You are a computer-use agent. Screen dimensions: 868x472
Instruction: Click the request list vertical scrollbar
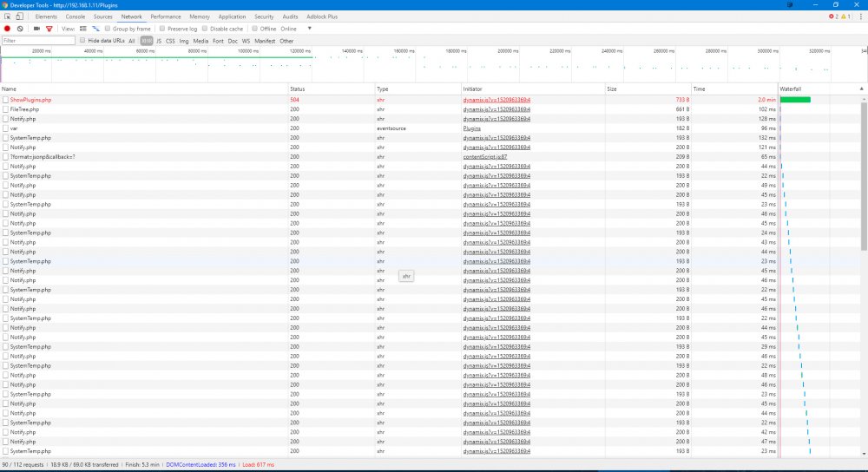tap(865, 176)
